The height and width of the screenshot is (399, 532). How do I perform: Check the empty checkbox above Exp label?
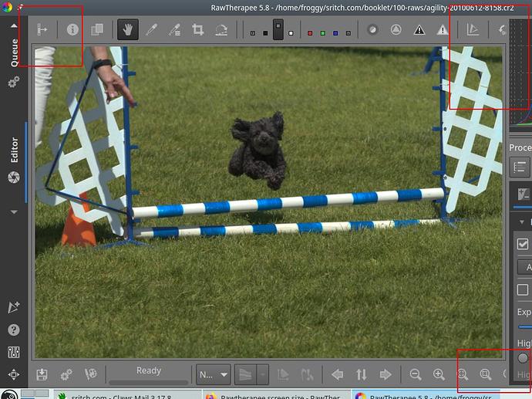(x=523, y=290)
